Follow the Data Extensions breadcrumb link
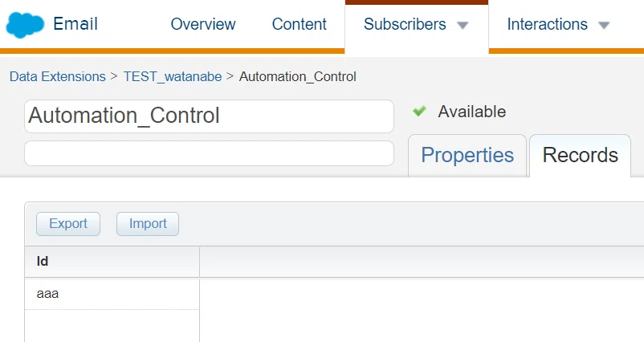The image size is (644, 342). tap(58, 77)
